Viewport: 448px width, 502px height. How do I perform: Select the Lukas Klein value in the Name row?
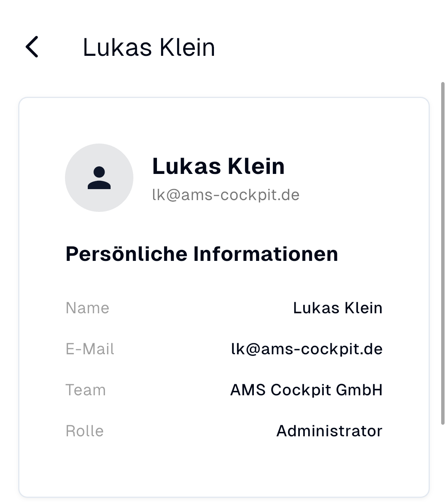pyautogui.click(x=337, y=308)
